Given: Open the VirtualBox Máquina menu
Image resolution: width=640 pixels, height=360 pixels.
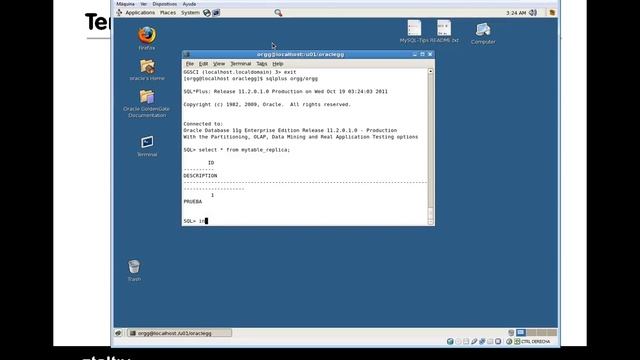Looking at the screenshot, I should coord(125,4).
